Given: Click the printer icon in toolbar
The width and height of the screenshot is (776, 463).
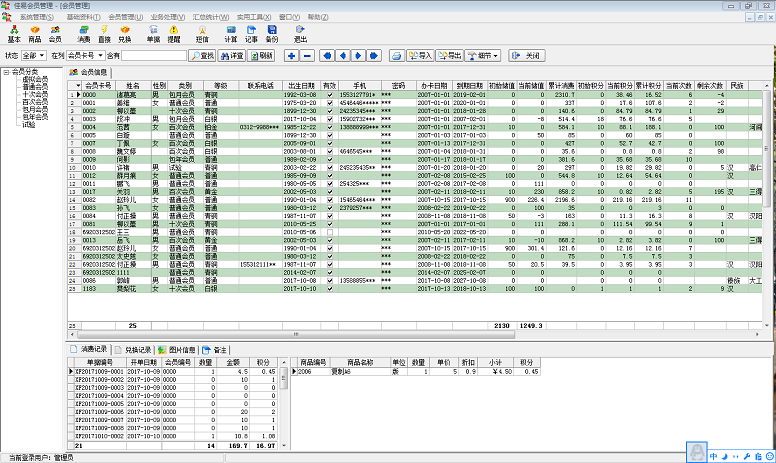Looking at the screenshot, I should pyautogui.click(x=396, y=55).
